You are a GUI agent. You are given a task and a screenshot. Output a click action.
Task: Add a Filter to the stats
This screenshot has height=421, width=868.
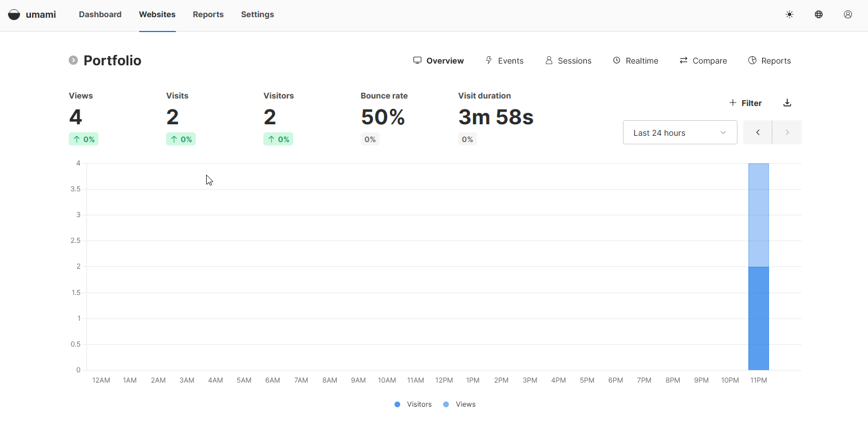[x=745, y=103]
